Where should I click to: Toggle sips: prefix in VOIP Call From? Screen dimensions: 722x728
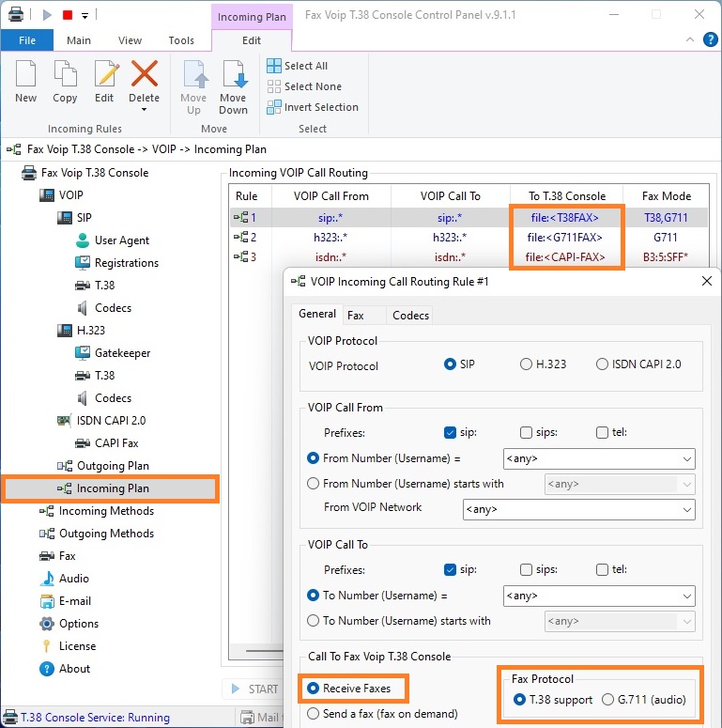pyautogui.click(x=526, y=432)
